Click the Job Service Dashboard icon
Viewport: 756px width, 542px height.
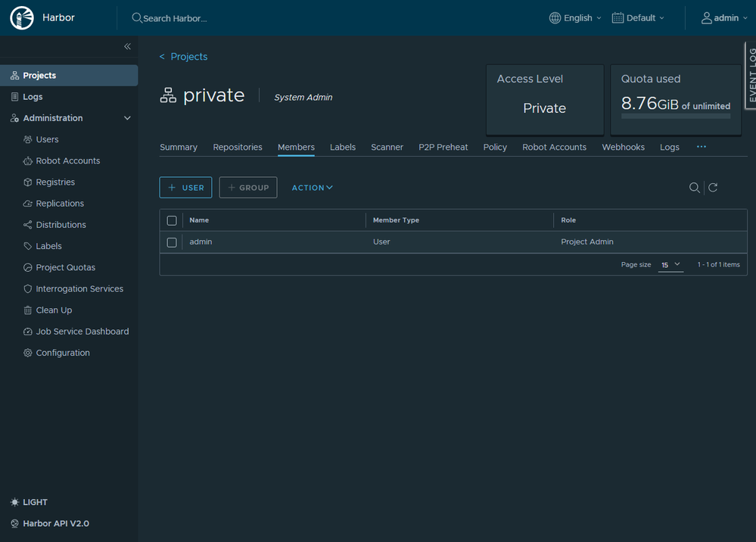[x=28, y=332]
